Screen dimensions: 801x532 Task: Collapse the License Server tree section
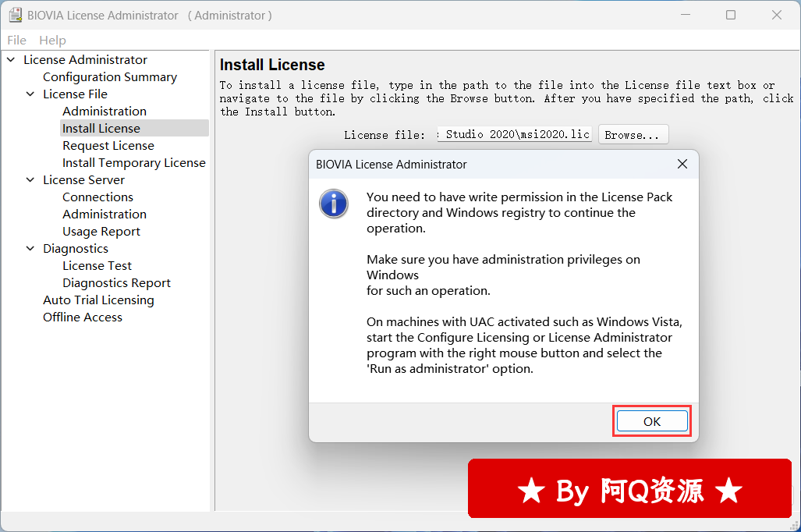pyautogui.click(x=30, y=180)
